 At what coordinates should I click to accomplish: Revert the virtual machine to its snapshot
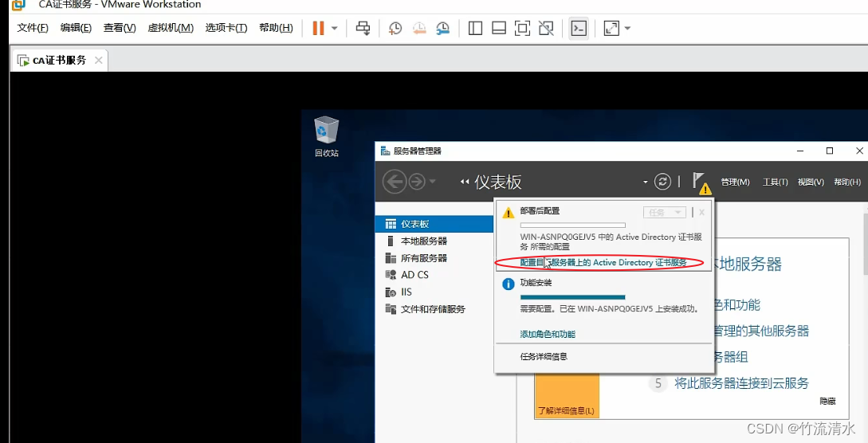(x=419, y=28)
